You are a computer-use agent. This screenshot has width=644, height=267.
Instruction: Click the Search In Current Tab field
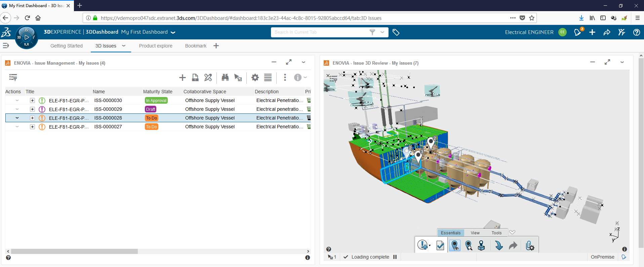[319, 32]
